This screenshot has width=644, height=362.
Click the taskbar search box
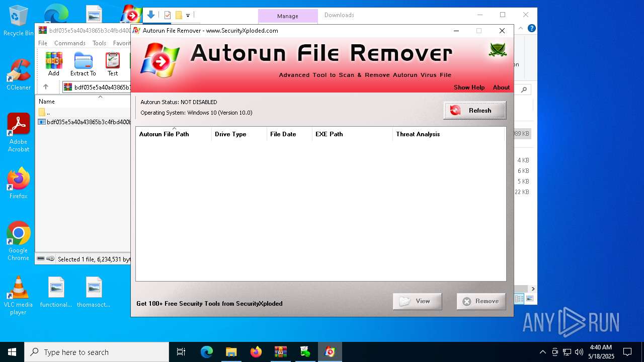point(97,352)
